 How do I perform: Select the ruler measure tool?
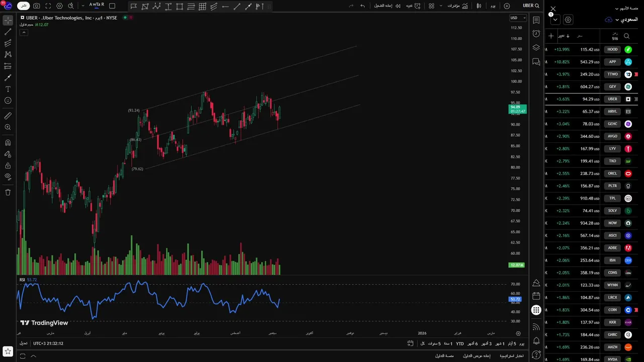[x=8, y=116]
